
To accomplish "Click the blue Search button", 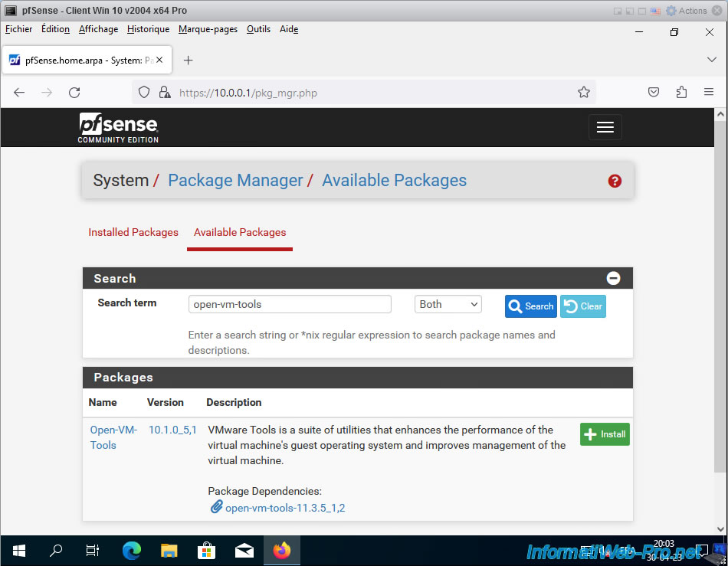I will point(531,306).
